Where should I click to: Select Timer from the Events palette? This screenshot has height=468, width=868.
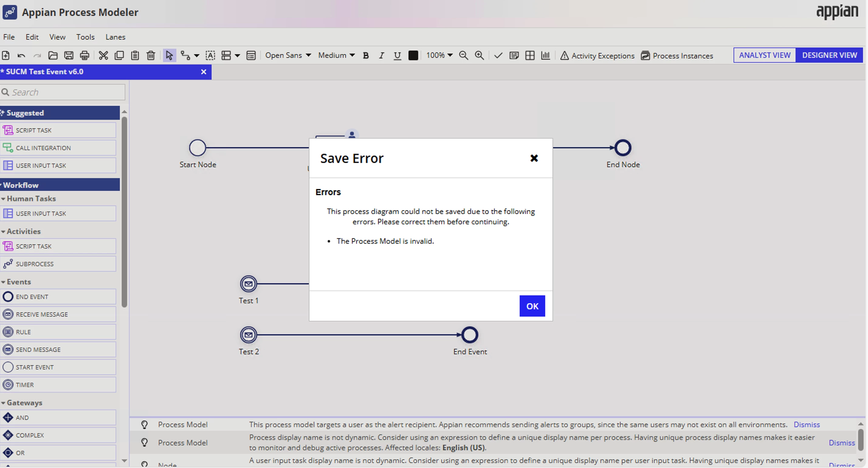58,385
